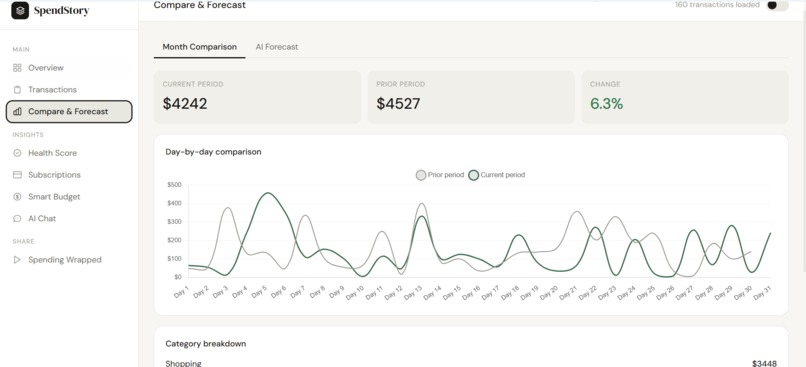Switch to the AI Forecast tab
The height and width of the screenshot is (367, 806).
pyautogui.click(x=277, y=47)
